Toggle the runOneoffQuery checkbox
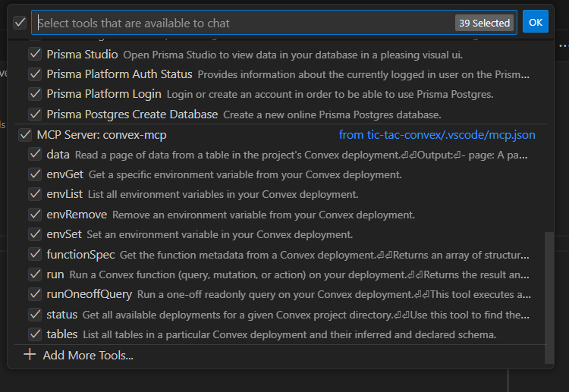569x392 pixels. [x=35, y=294]
